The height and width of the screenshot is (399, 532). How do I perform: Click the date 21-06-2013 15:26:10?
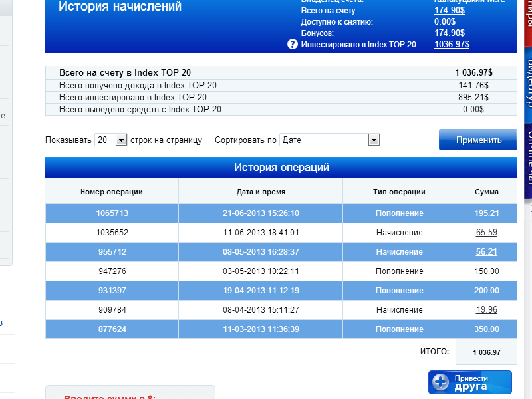[x=261, y=213]
